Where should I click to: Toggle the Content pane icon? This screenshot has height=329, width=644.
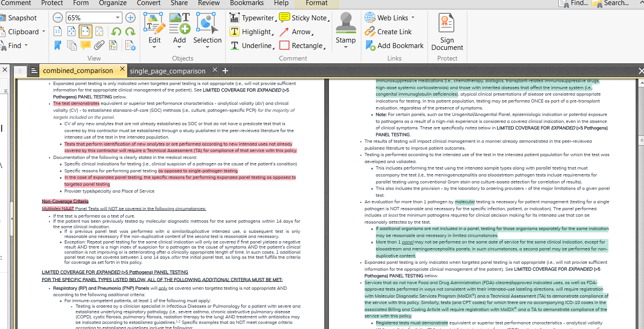pos(113,45)
